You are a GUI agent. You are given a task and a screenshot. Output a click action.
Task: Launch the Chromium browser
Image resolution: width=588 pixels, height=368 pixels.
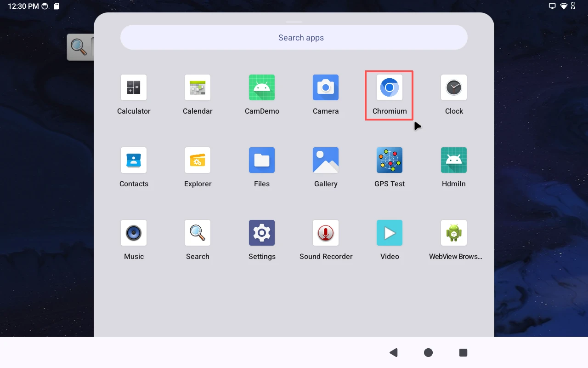[390, 87]
